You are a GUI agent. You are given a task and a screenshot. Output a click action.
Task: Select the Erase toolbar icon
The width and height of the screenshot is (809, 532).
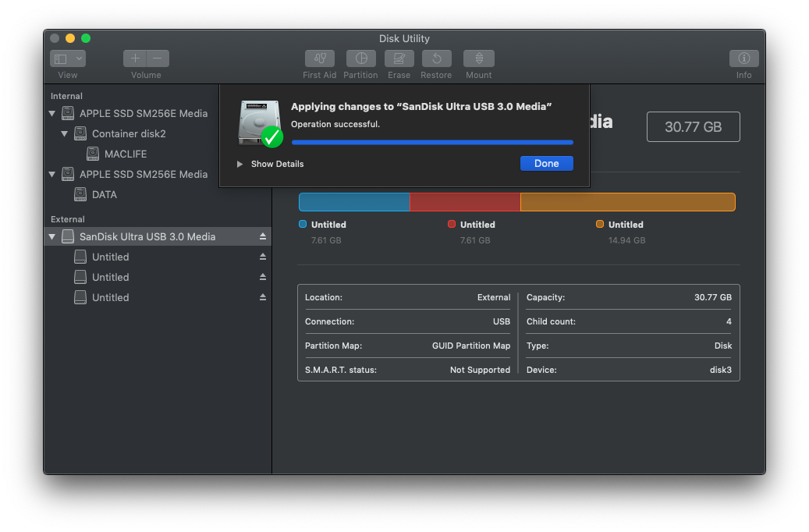point(399,58)
